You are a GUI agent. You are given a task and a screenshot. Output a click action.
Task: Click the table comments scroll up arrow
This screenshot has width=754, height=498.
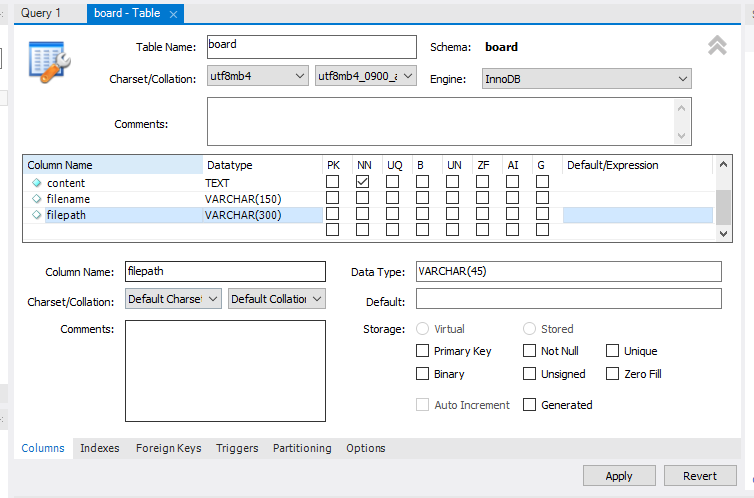click(x=681, y=108)
